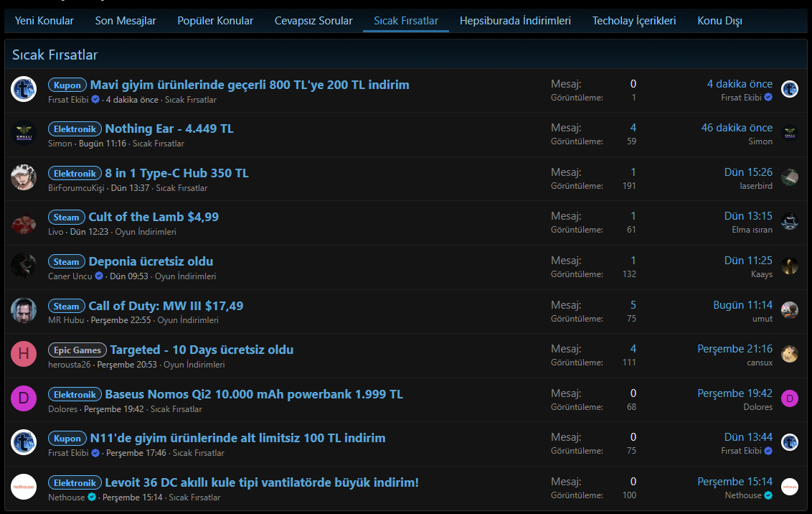
Task: Select the Sıcak Fırsatlar tab
Action: click(x=406, y=21)
